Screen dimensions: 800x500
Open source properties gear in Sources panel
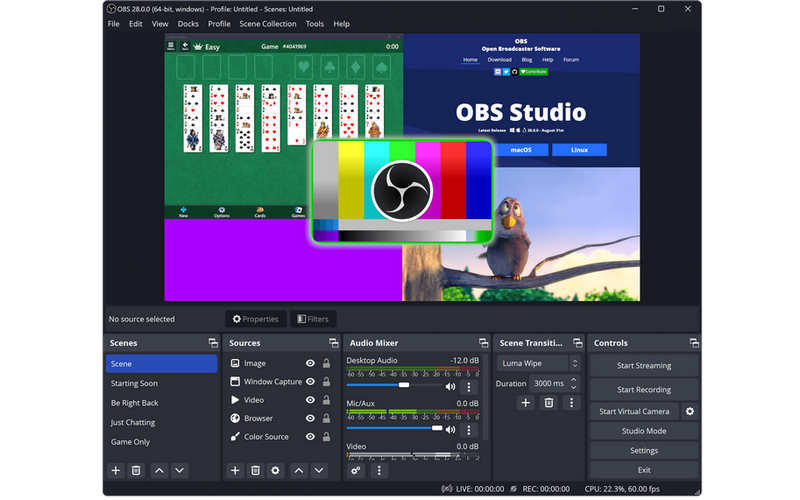[275, 470]
